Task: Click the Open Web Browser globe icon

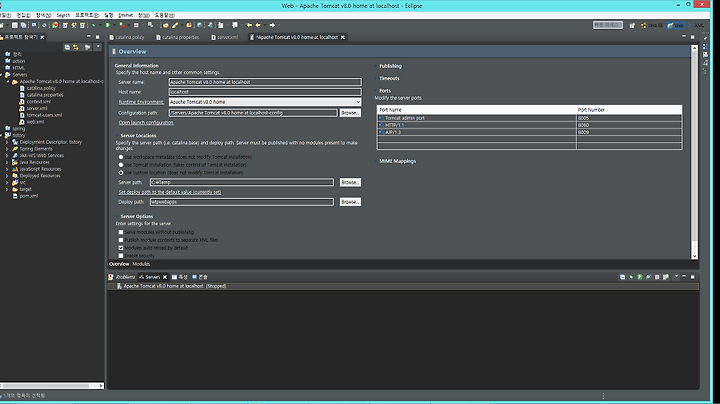Action: point(199,25)
